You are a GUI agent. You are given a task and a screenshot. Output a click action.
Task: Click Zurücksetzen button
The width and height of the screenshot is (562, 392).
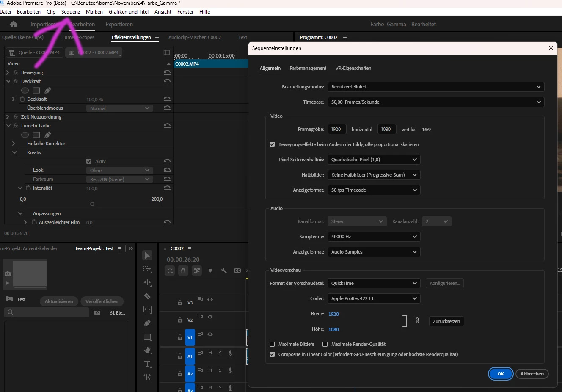coord(446,321)
